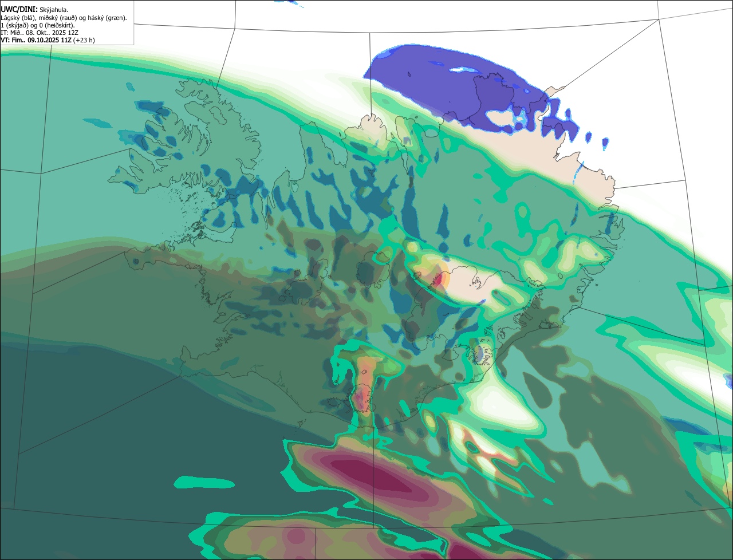Click the '1 (skýjað)' legend text
The image size is (733, 560).
pos(14,26)
